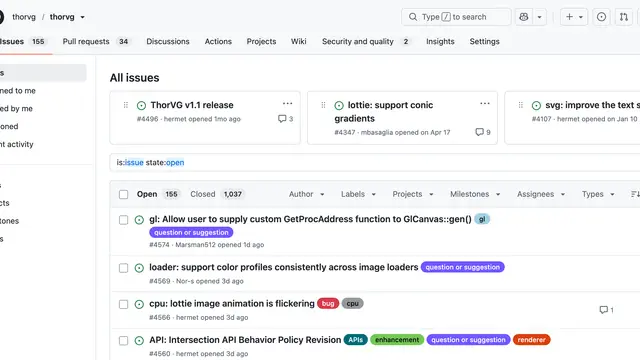Expand the Milestones filter dropdown
This screenshot has width=640, height=360.
(475, 194)
